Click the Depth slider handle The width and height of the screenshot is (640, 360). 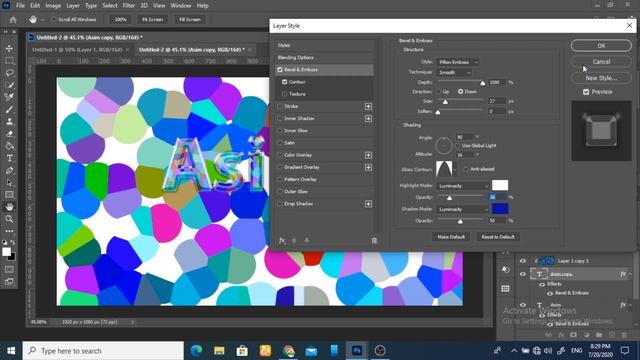tap(483, 83)
